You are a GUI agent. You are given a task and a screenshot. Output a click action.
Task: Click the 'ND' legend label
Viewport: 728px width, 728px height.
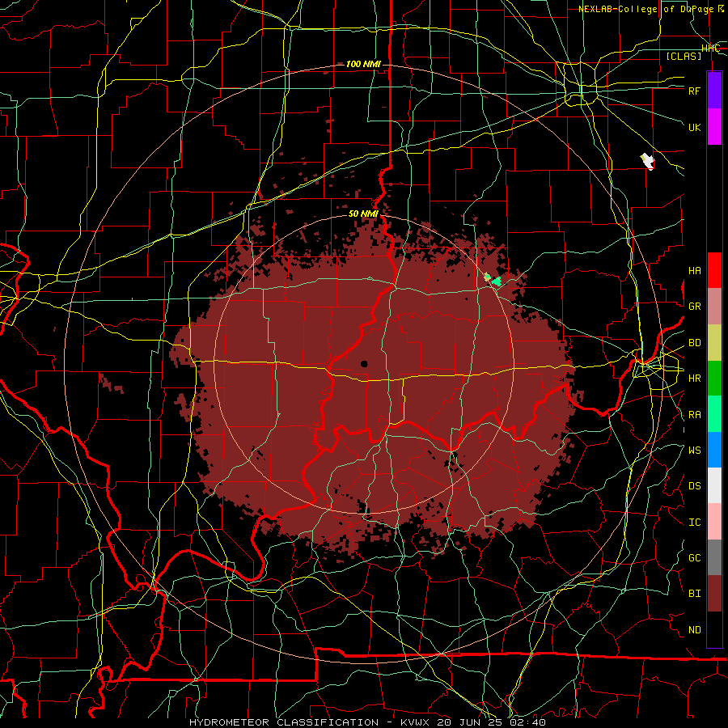(694, 630)
